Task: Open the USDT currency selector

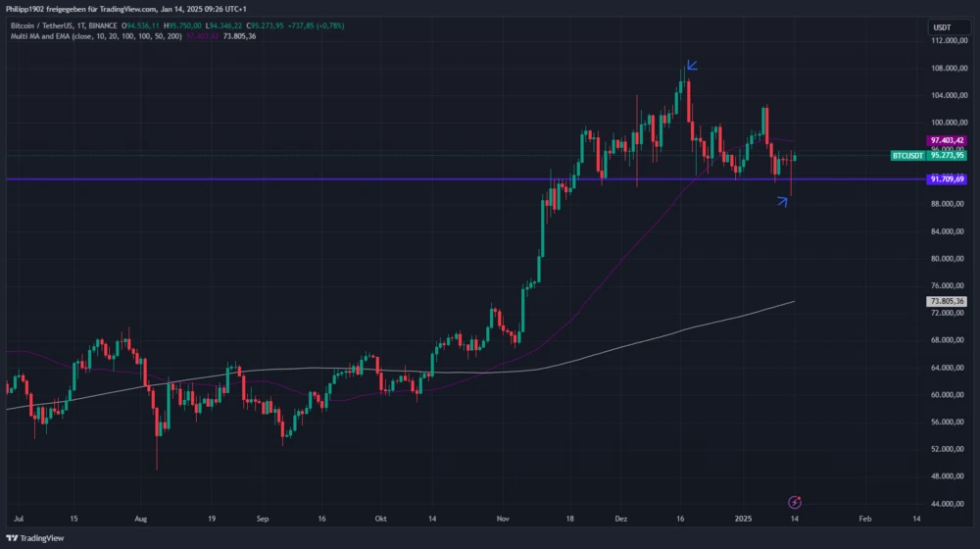Action: [x=949, y=27]
